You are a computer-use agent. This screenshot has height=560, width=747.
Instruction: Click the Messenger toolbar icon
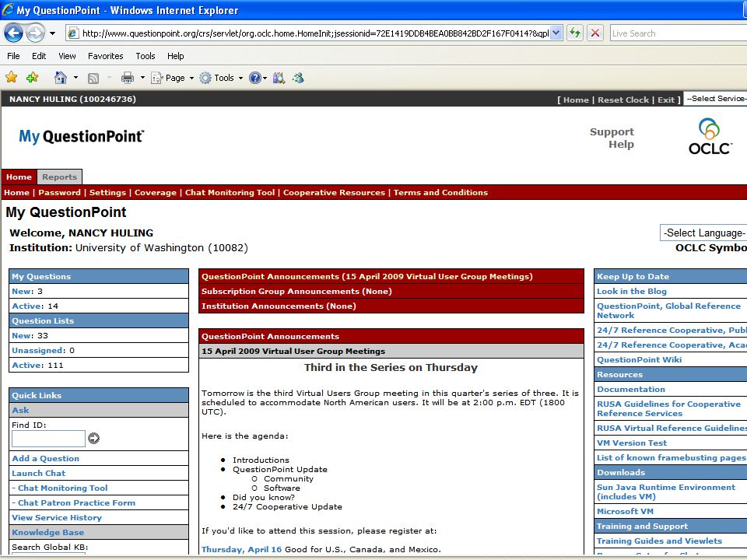(298, 78)
